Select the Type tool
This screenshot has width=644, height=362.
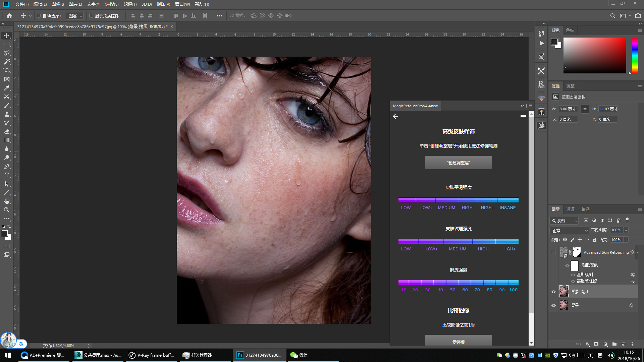tap(7, 175)
